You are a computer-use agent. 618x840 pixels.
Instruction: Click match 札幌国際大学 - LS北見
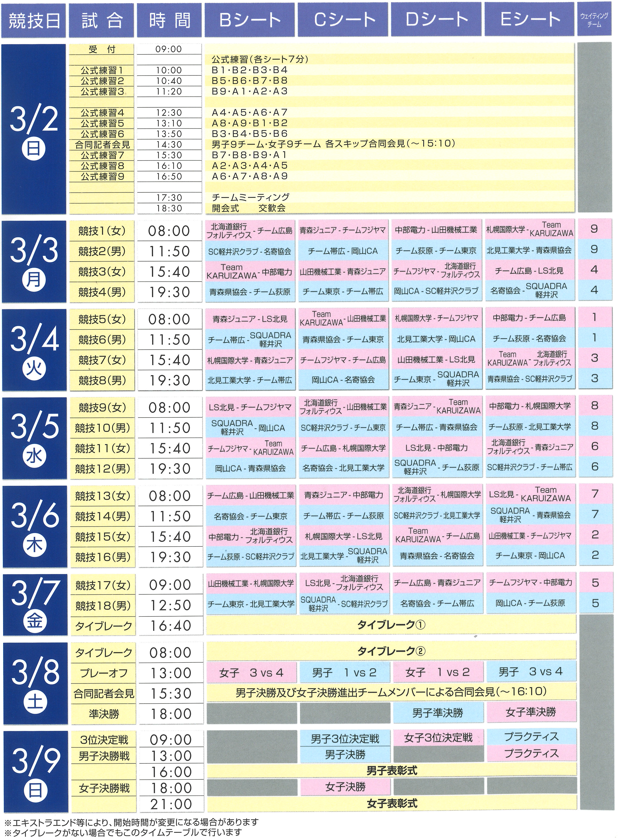pyautogui.click(x=344, y=536)
